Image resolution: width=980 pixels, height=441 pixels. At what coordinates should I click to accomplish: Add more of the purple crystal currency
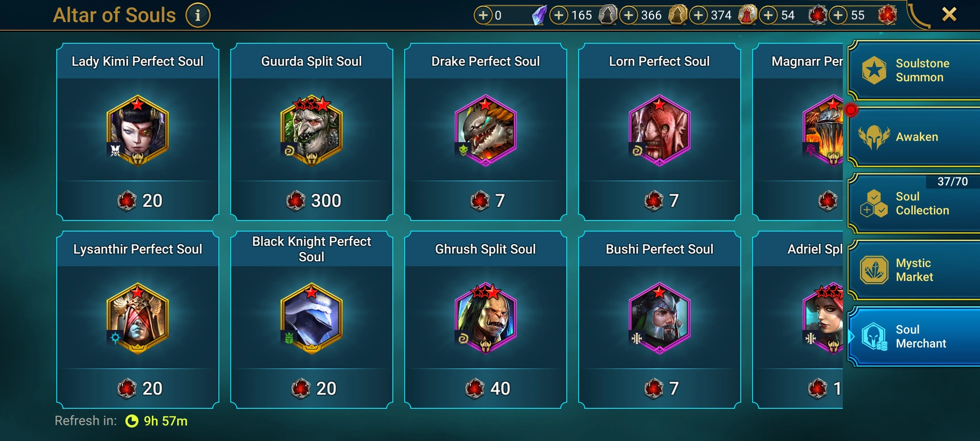(483, 16)
